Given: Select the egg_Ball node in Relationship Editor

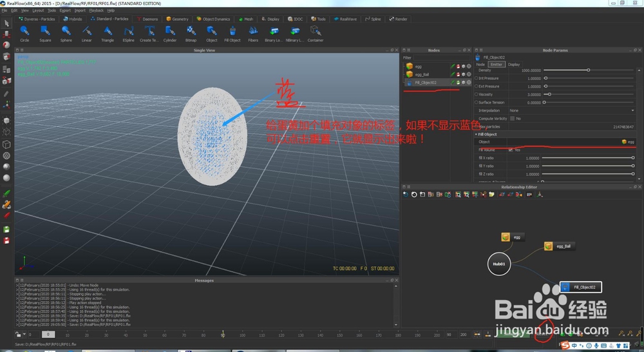Looking at the screenshot, I should point(560,246).
